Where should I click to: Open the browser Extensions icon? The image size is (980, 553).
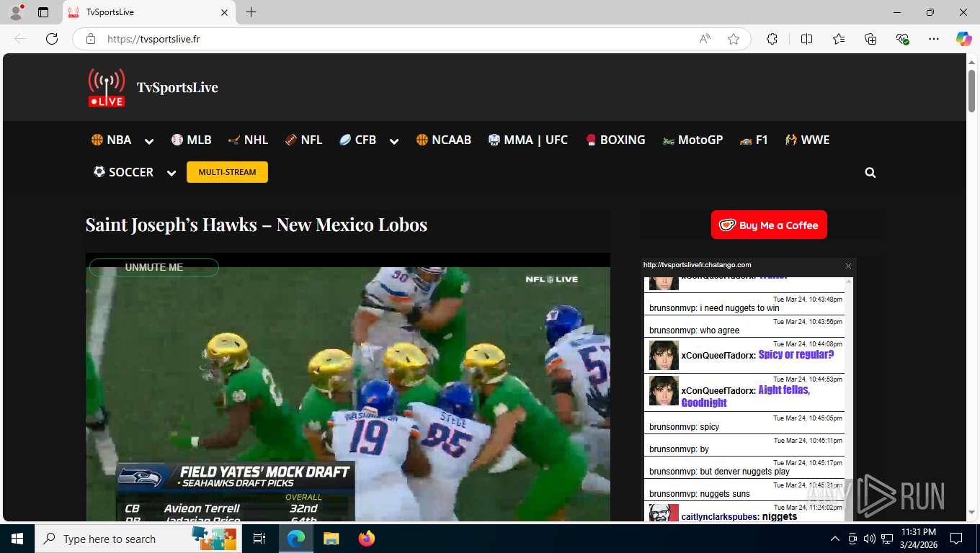click(x=772, y=39)
